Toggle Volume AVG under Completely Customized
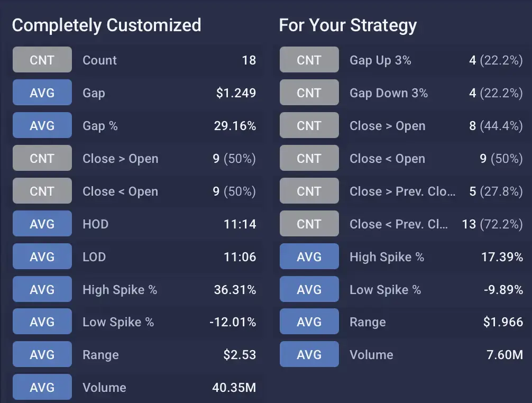The height and width of the screenshot is (403, 532). click(x=42, y=387)
